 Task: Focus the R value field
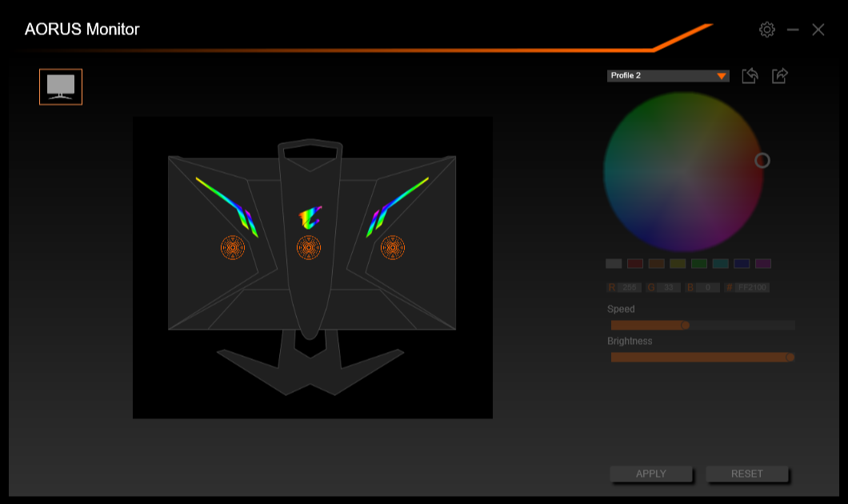[629, 287]
